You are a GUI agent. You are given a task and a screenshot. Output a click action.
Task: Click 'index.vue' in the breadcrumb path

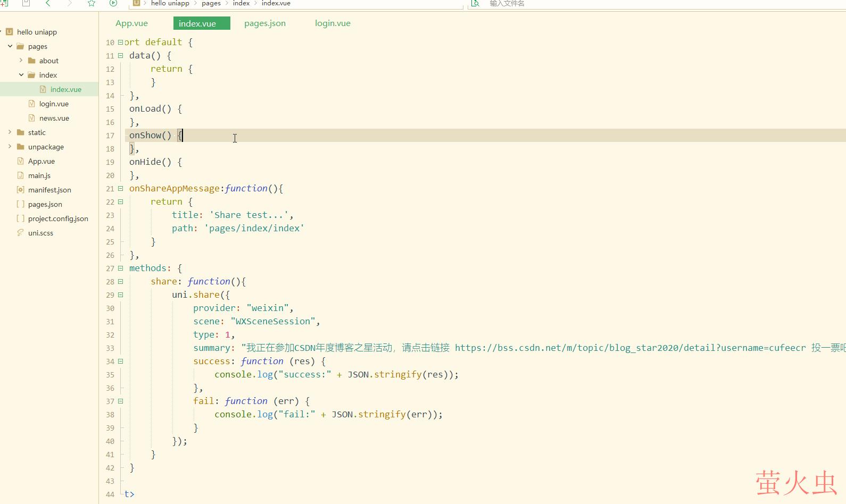[x=276, y=3]
